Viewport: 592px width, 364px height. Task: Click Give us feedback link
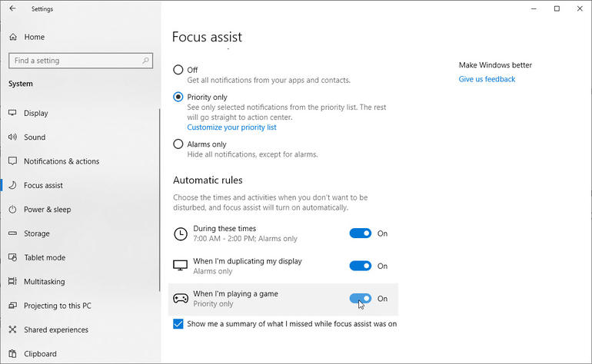pyautogui.click(x=487, y=79)
